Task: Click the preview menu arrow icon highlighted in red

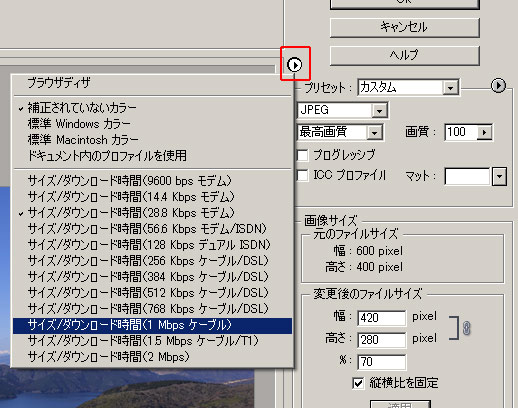Action: point(295,64)
